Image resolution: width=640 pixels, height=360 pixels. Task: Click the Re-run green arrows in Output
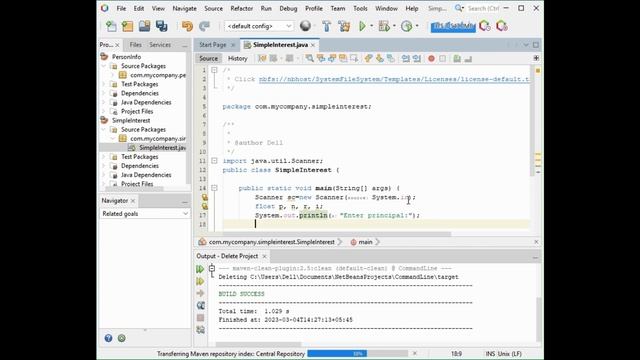coord(200,269)
